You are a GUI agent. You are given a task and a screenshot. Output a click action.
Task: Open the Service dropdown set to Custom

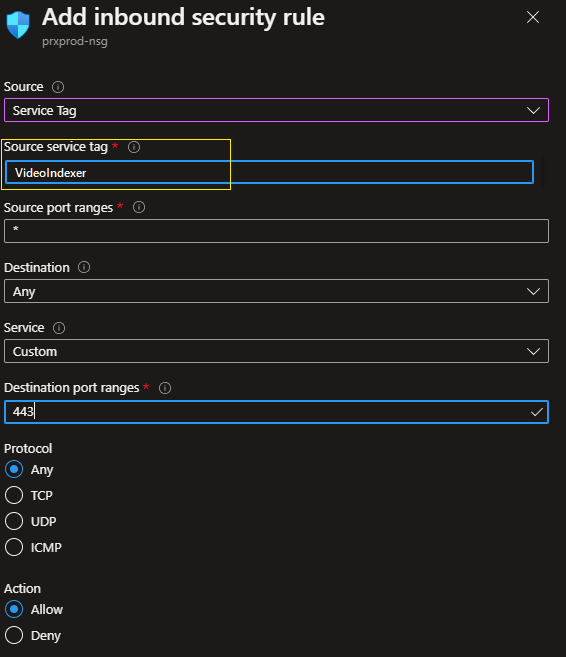point(277,351)
